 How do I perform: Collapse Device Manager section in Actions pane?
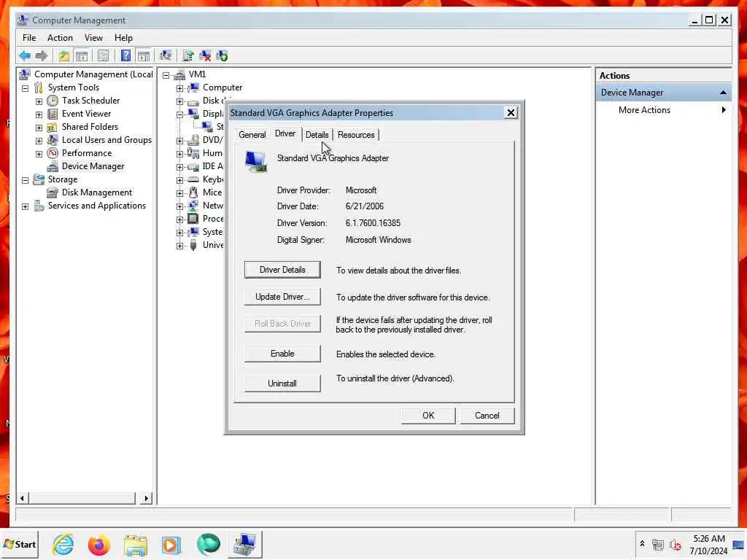(723, 93)
